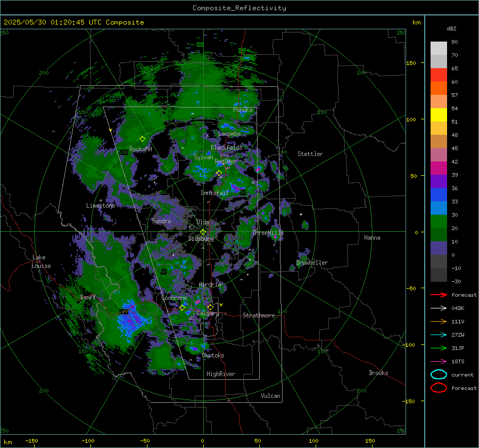
Task: Click the 65 dBZ red color swatch
Action: [x=439, y=75]
